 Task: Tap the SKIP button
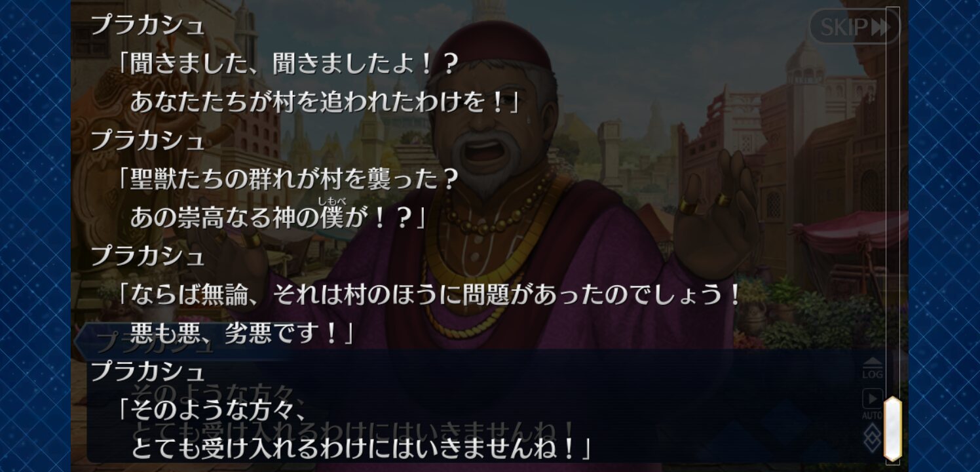coord(854,26)
